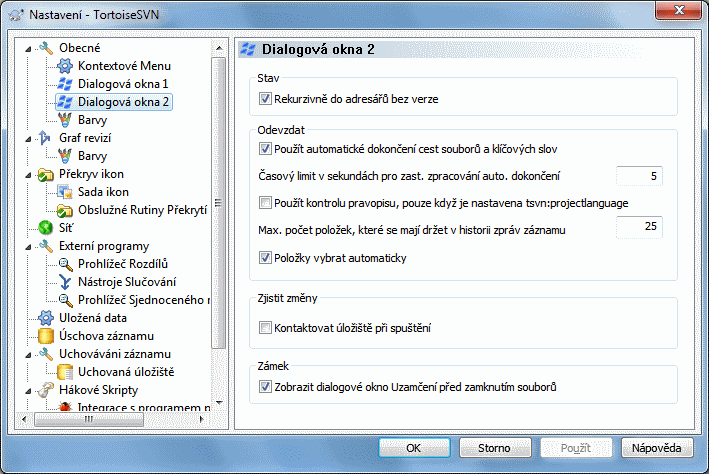Toggle Zobrazit dialogové okno Uzamčení checkbox
Image resolution: width=709 pixels, height=474 pixels.
pos(265,387)
